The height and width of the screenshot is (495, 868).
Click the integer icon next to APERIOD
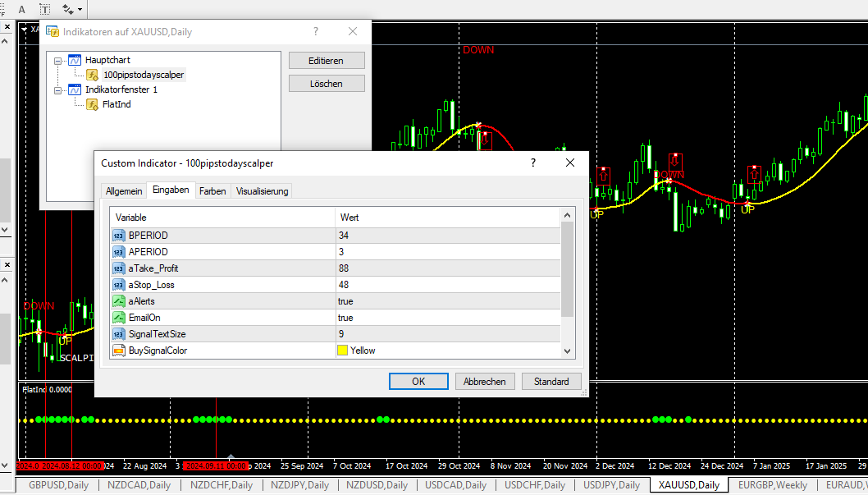pos(118,252)
